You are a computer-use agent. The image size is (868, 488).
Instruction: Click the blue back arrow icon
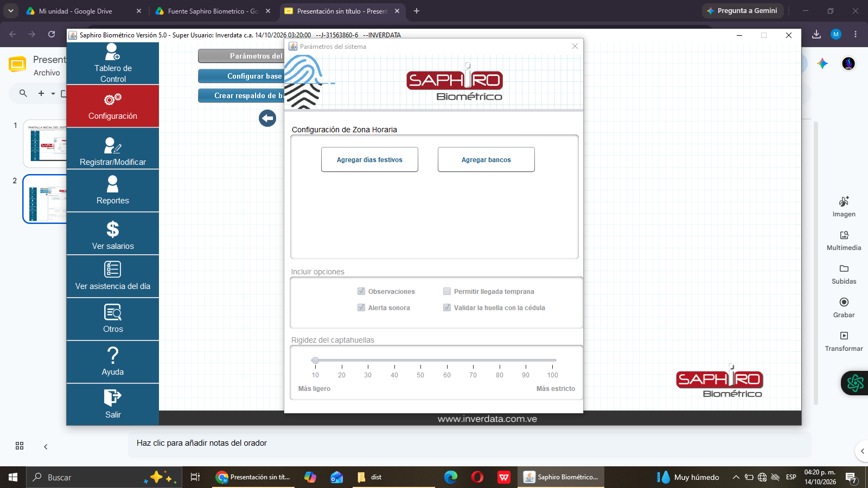coord(267,118)
